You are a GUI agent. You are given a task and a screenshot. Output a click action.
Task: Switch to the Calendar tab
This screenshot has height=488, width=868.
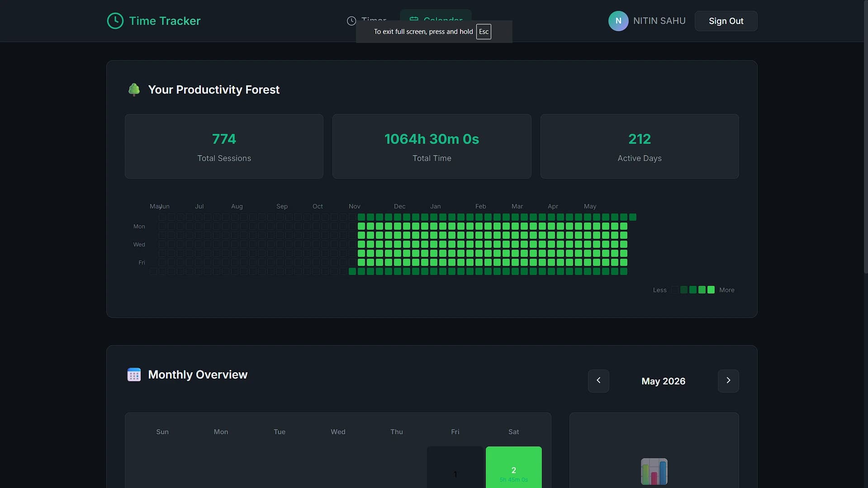pos(436,20)
